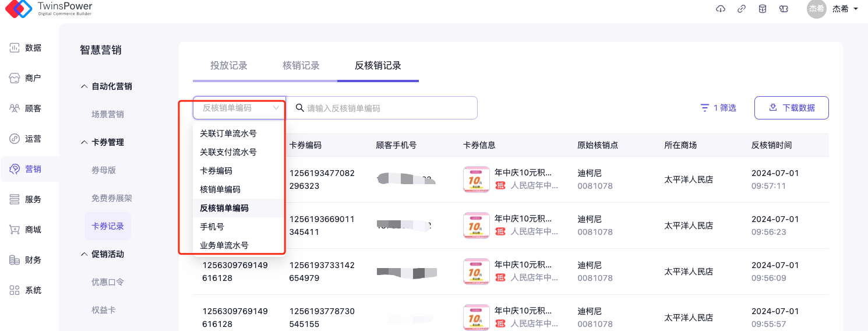Go to 商城 shopping cart section

point(26,230)
